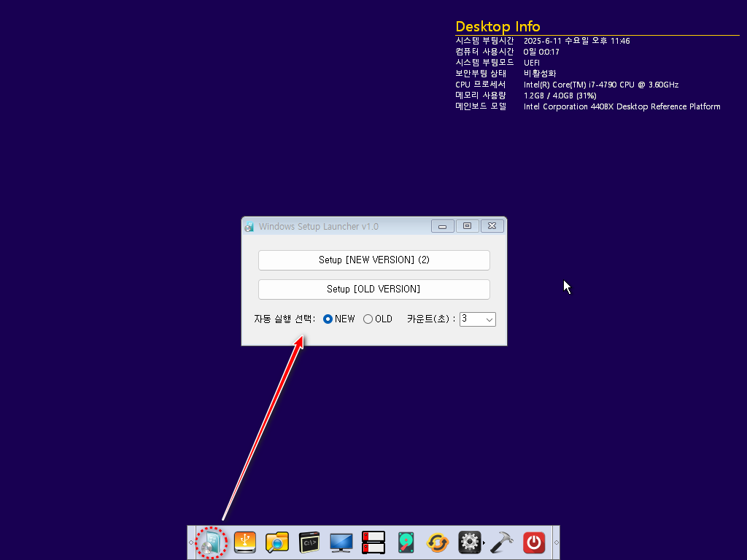Open the folder search magnifier icon

point(277,542)
